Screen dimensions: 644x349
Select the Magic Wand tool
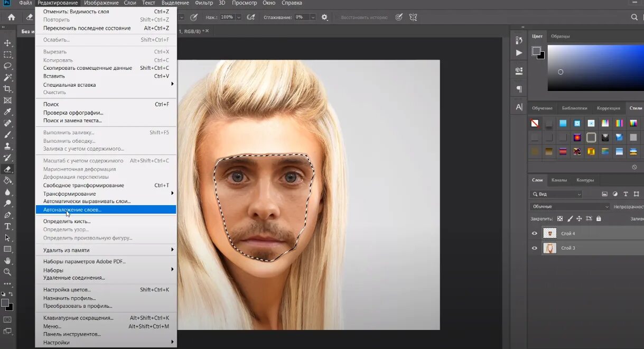[x=7, y=77]
